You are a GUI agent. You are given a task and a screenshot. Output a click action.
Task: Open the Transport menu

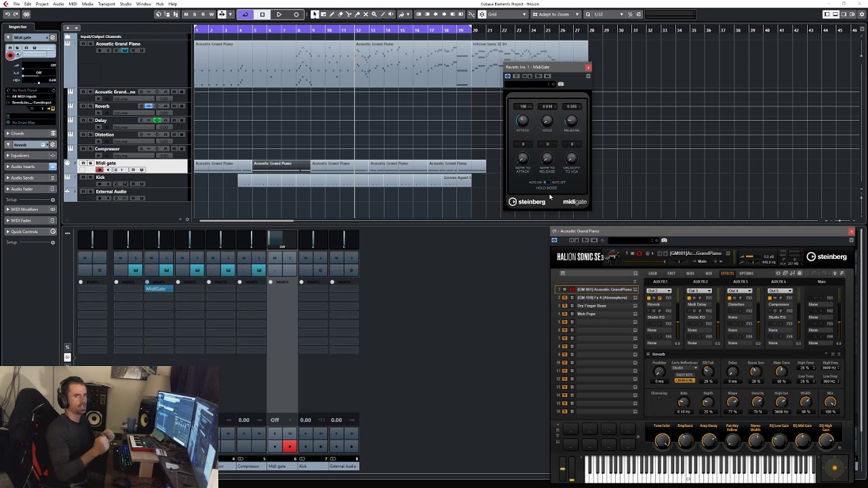(x=106, y=4)
